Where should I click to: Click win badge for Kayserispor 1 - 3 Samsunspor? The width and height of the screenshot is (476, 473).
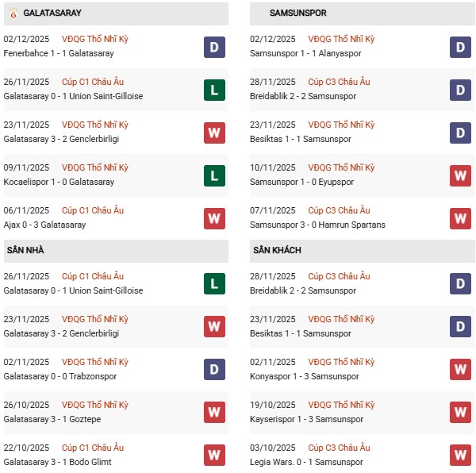(x=461, y=412)
